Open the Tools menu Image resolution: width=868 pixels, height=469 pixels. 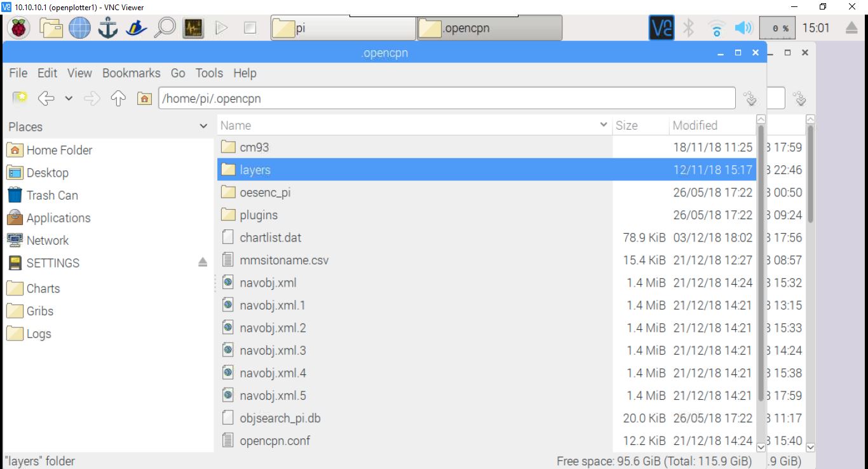(x=209, y=73)
